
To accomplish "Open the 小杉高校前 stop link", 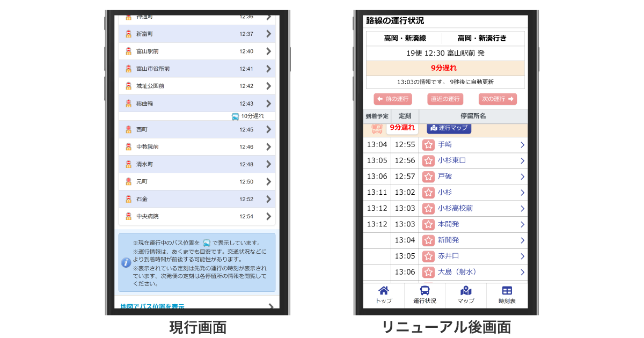I will (455, 208).
